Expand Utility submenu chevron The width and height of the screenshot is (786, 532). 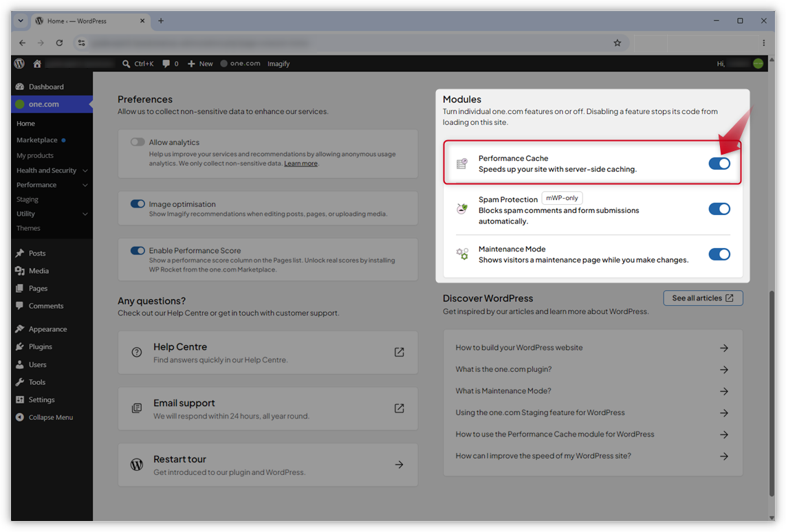(85, 214)
